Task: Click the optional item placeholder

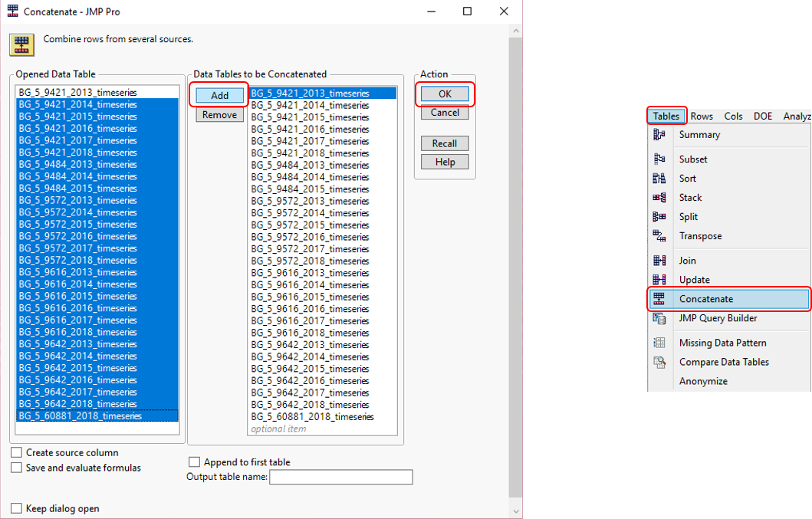Action: 278,429
